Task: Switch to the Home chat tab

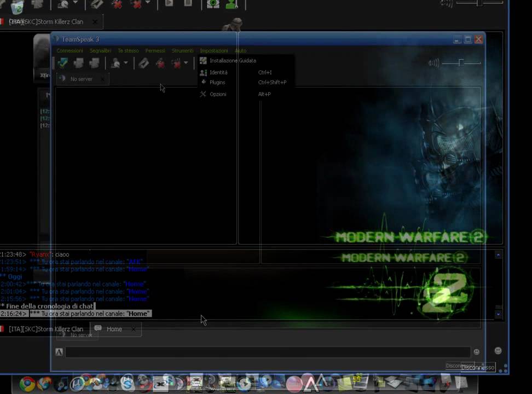Action: (x=114, y=329)
